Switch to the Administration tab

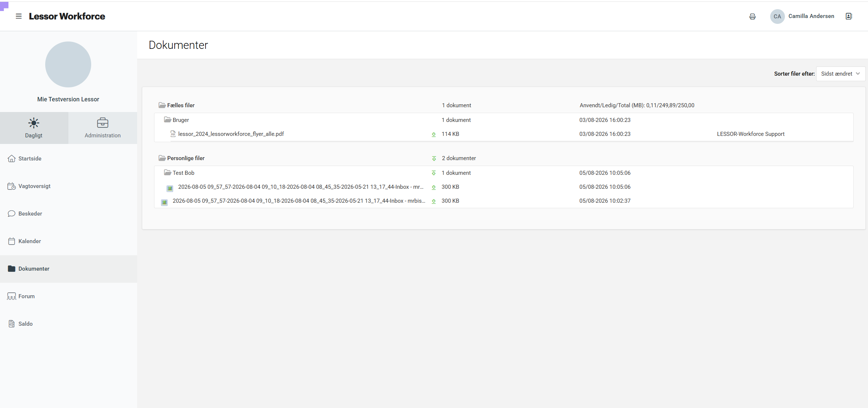click(x=103, y=128)
